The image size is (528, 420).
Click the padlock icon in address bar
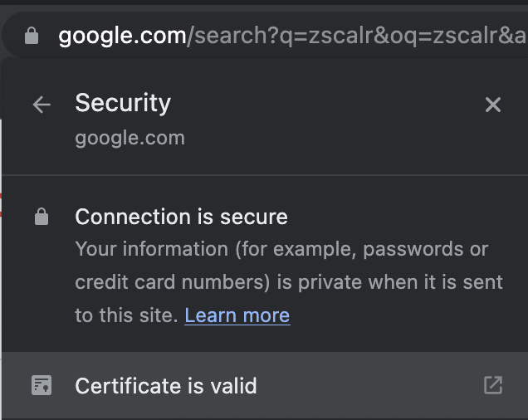[x=32, y=36]
